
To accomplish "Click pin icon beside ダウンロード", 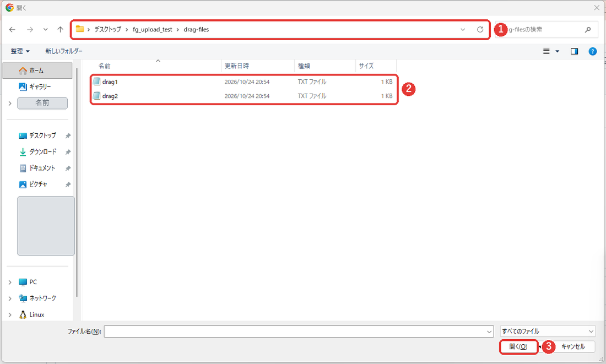I will point(68,152).
